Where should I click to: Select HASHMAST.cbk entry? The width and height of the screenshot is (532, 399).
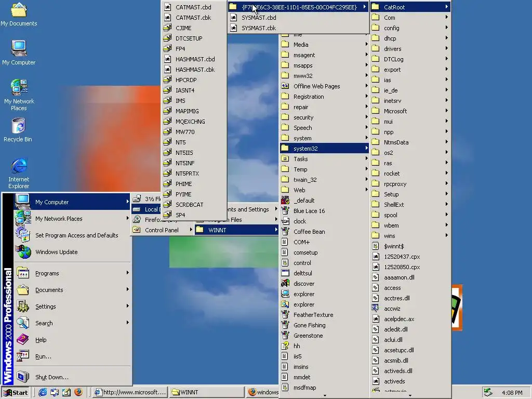click(194, 70)
